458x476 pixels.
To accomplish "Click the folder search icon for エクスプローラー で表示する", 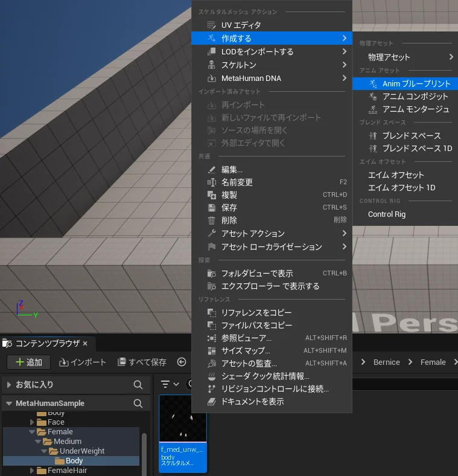I will click(211, 286).
